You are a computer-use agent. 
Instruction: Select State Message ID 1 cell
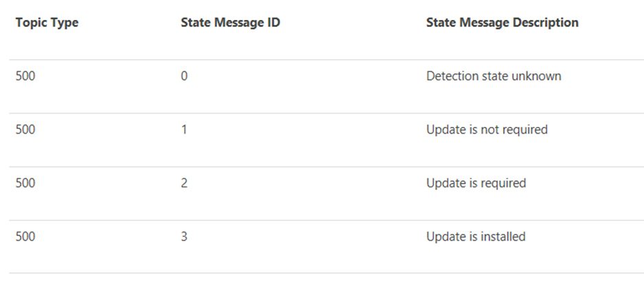tap(184, 130)
